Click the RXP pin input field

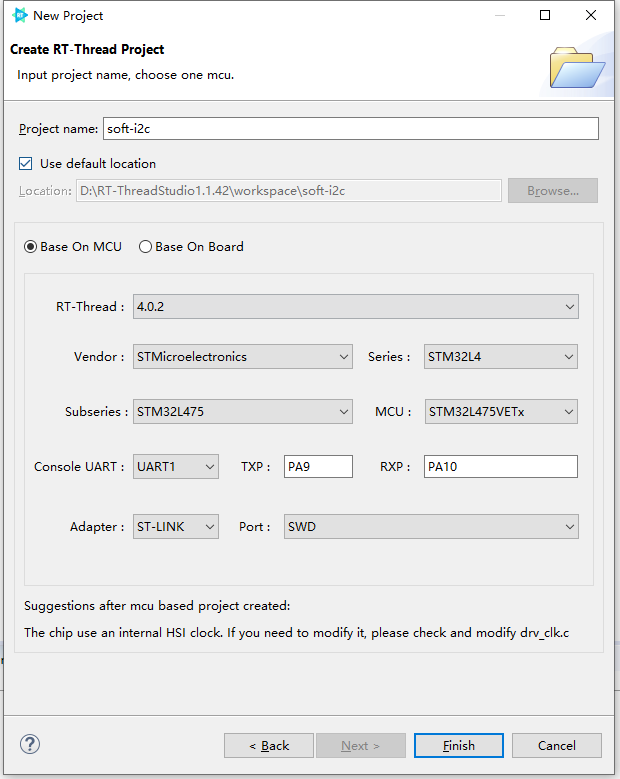pyautogui.click(x=501, y=467)
